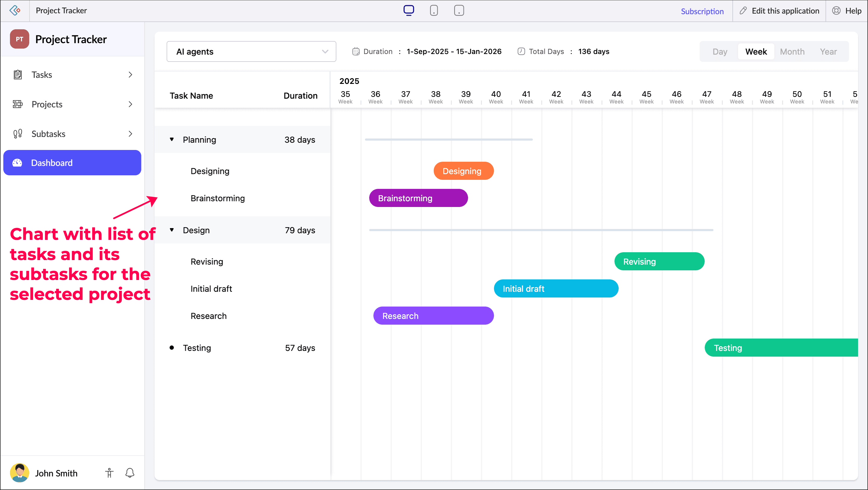This screenshot has height=490, width=868.
Task: Click the accessibility figure icon
Action: tap(109, 473)
